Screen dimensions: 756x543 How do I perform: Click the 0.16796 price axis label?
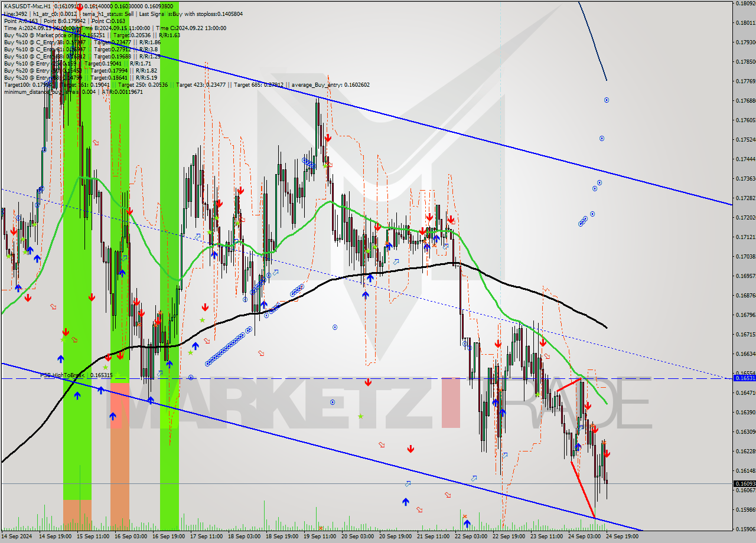tap(745, 315)
